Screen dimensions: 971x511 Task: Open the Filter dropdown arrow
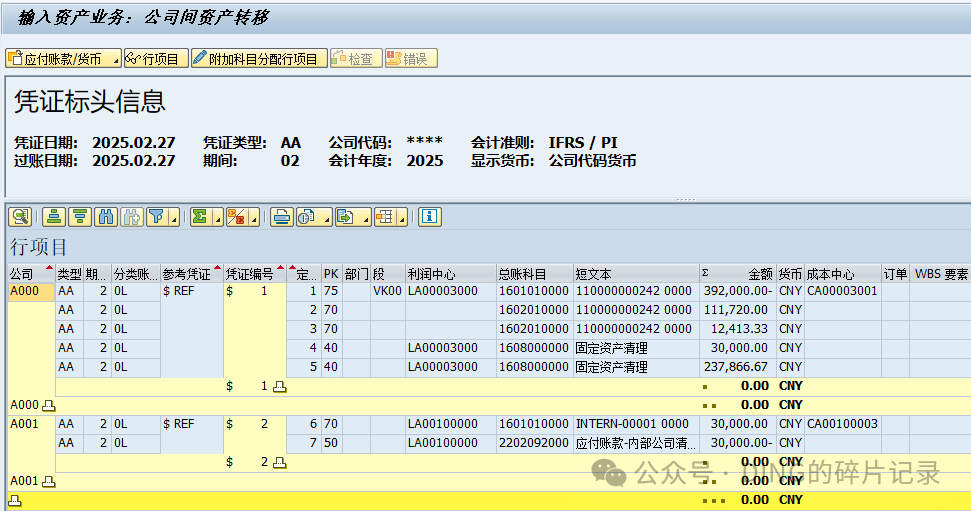tap(174, 217)
